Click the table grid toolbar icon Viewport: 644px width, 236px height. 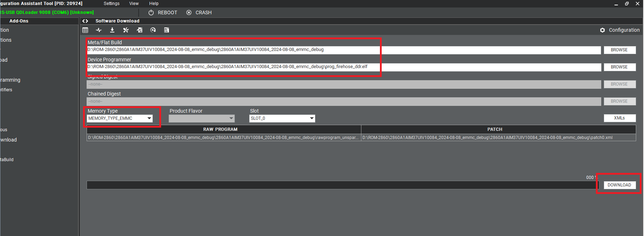pos(85,30)
